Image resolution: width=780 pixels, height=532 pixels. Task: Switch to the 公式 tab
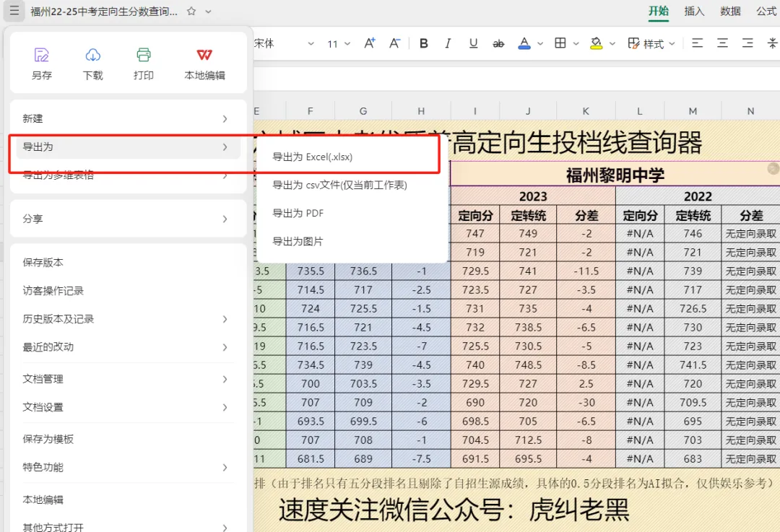tap(766, 11)
